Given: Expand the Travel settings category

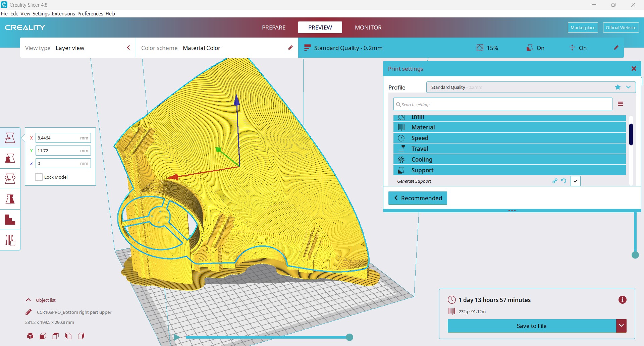Looking at the screenshot, I should pos(509,149).
